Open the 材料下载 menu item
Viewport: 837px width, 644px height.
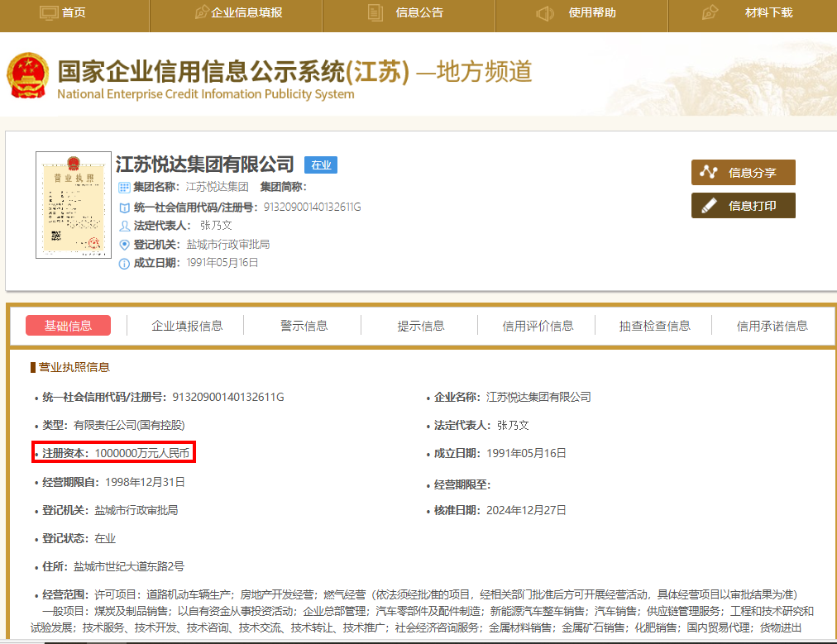[768, 13]
